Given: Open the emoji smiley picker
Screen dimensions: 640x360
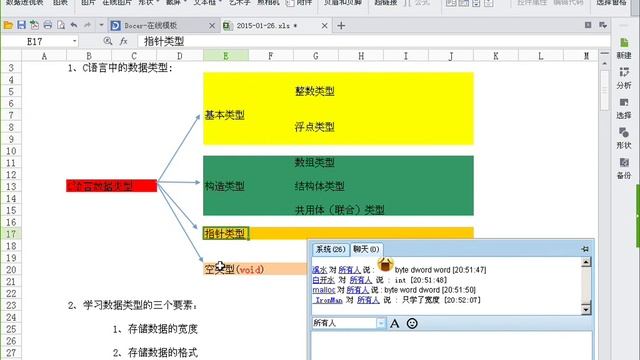Looking at the screenshot, I should (412, 324).
